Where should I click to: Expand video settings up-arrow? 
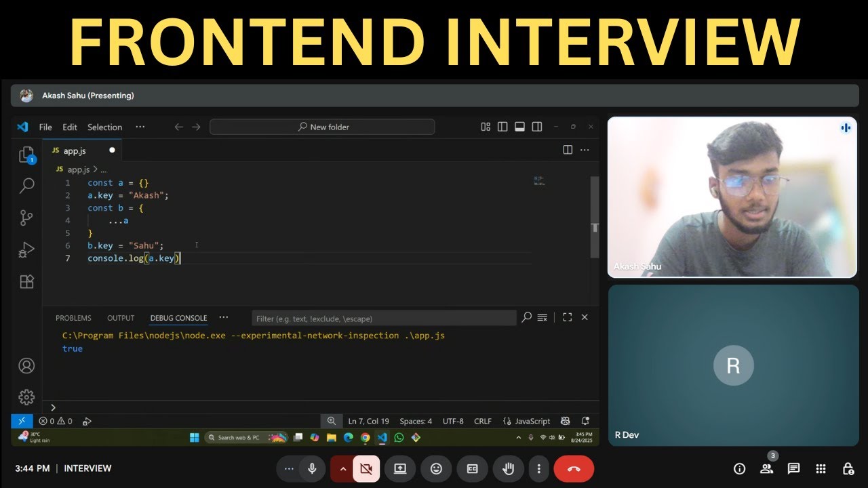click(342, 468)
